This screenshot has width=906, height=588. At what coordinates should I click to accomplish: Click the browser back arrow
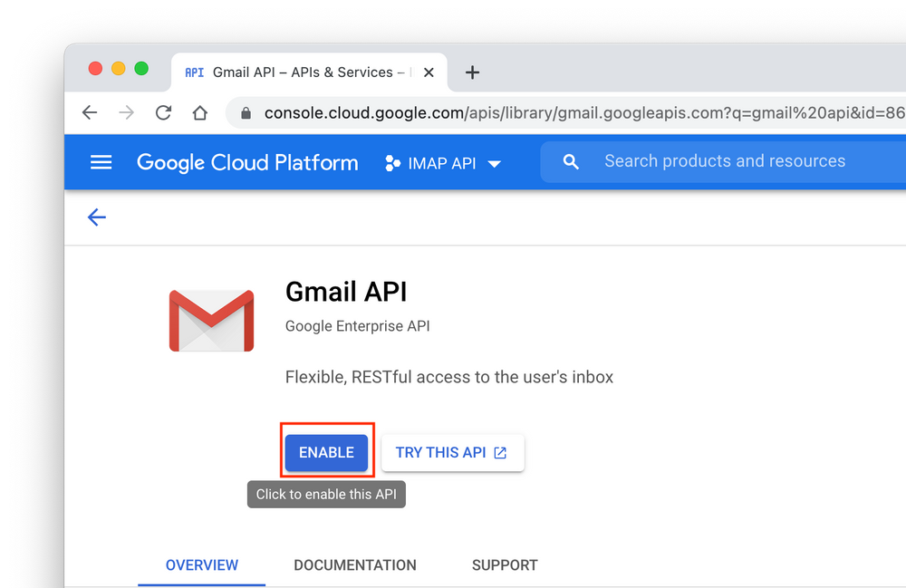tap(89, 113)
